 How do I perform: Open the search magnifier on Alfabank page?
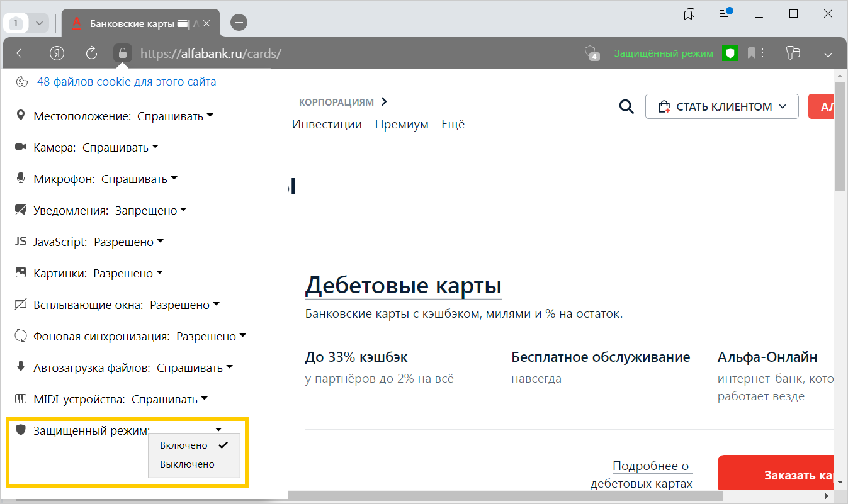[x=626, y=107]
